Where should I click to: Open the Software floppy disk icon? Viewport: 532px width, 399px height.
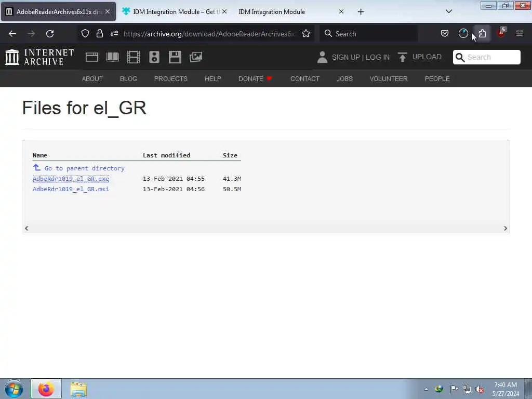pos(175,57)
